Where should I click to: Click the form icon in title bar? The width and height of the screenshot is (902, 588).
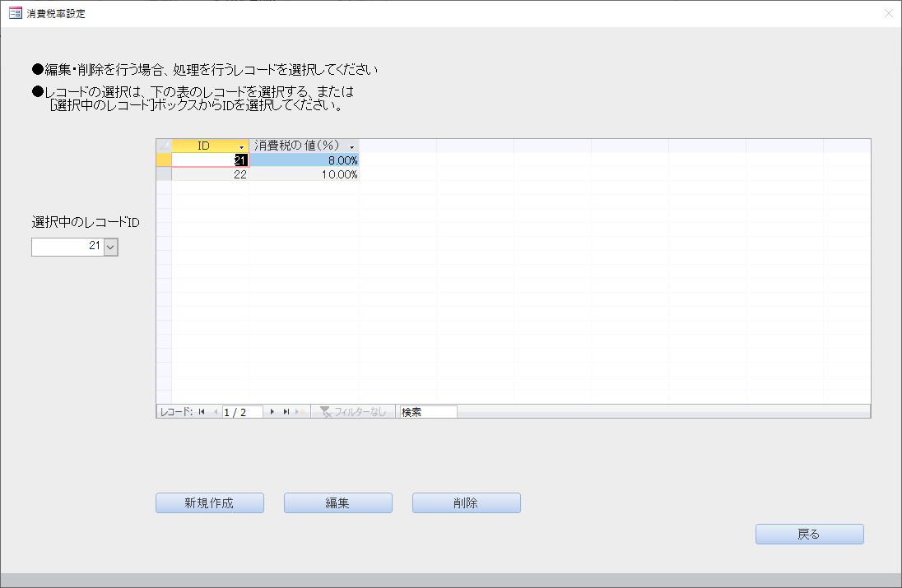coord(15,13)
